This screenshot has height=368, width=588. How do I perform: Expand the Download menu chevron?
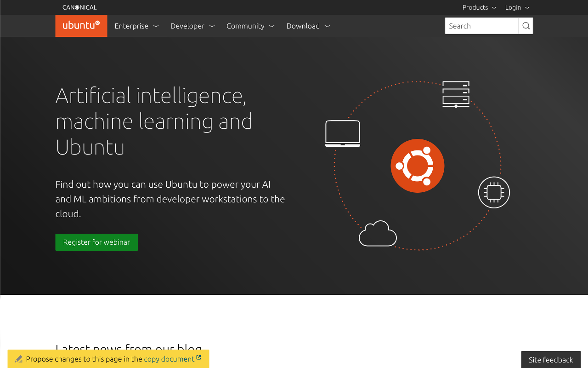pyautogui.click(x=327, y=26)
